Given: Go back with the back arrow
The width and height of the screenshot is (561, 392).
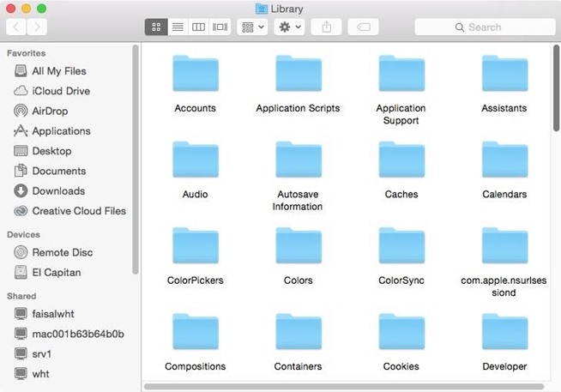Looking at the screenshot, I should [x=16, y=27].
